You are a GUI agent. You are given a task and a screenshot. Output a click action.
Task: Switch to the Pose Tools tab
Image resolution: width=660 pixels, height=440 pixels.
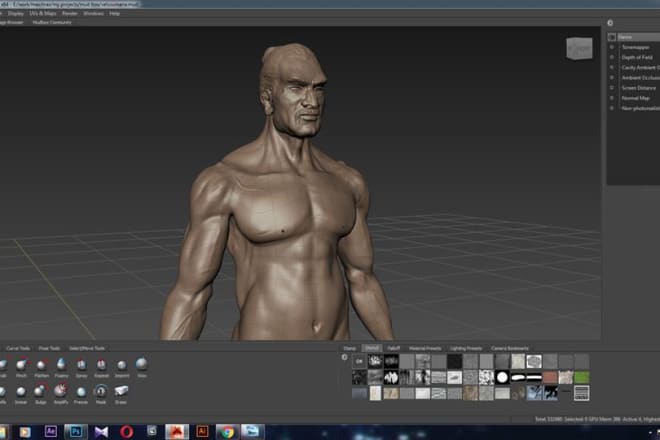click(49, 349)
